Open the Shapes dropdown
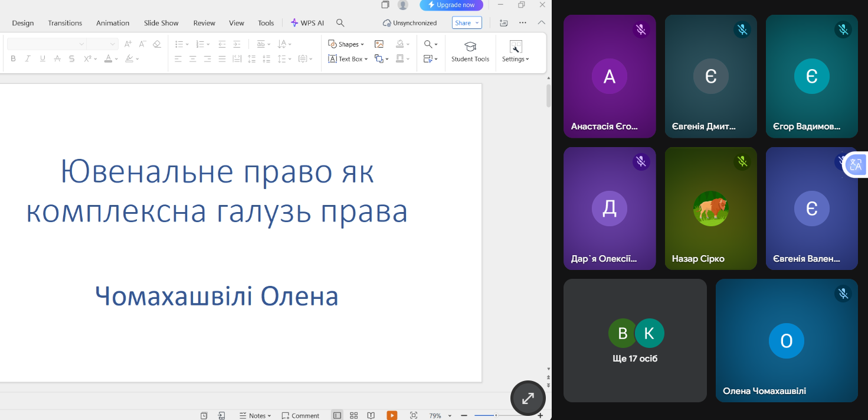Viewport: 868px width, 420px height. click(347, 44)
